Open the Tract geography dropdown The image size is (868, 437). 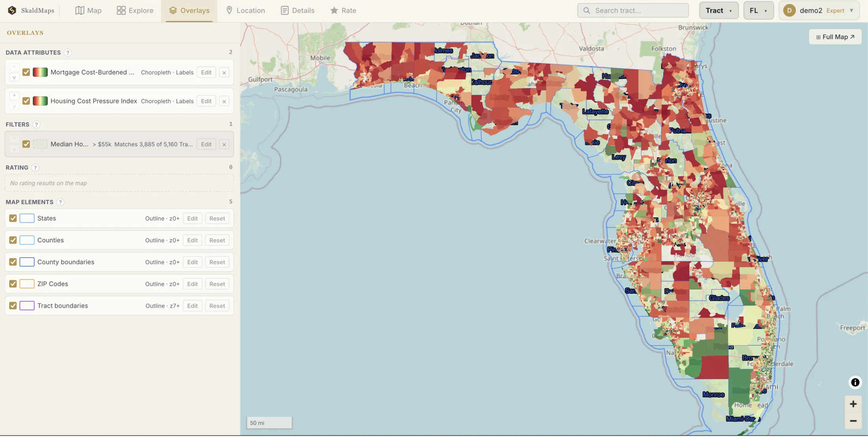pos(718,10)
